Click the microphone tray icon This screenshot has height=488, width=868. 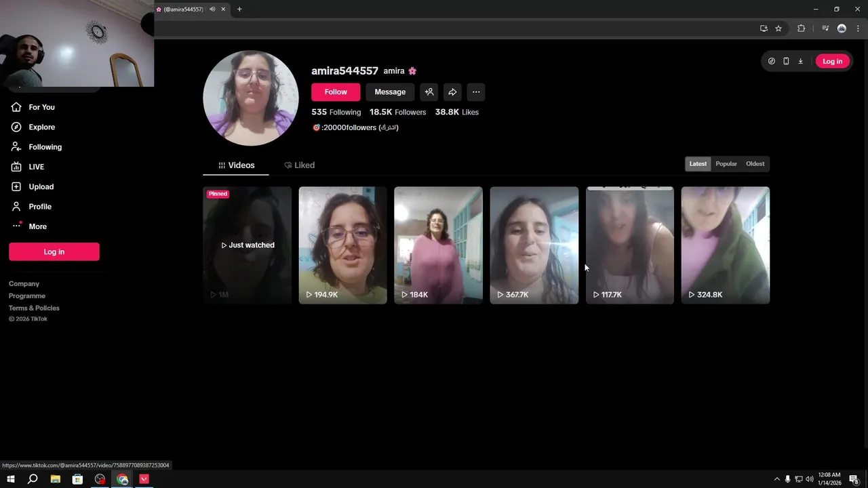tap(787, 479)
